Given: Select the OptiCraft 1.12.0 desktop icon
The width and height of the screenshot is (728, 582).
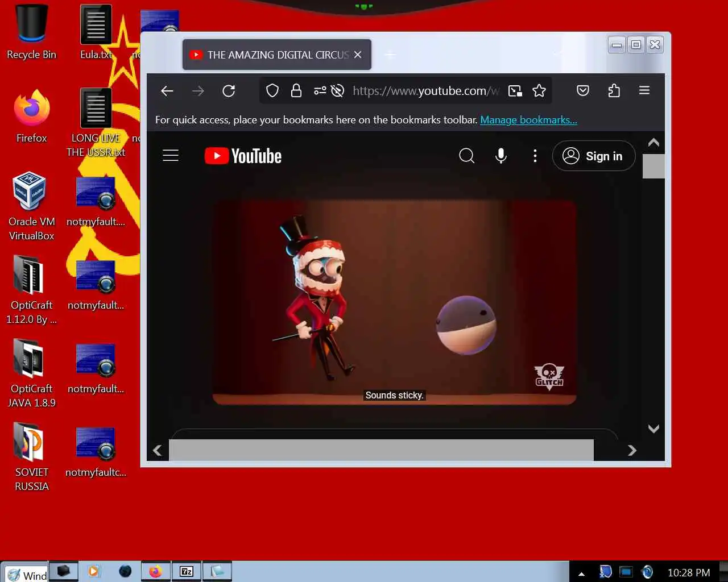Looking at the screenshot, I should [x=31, y=290].
